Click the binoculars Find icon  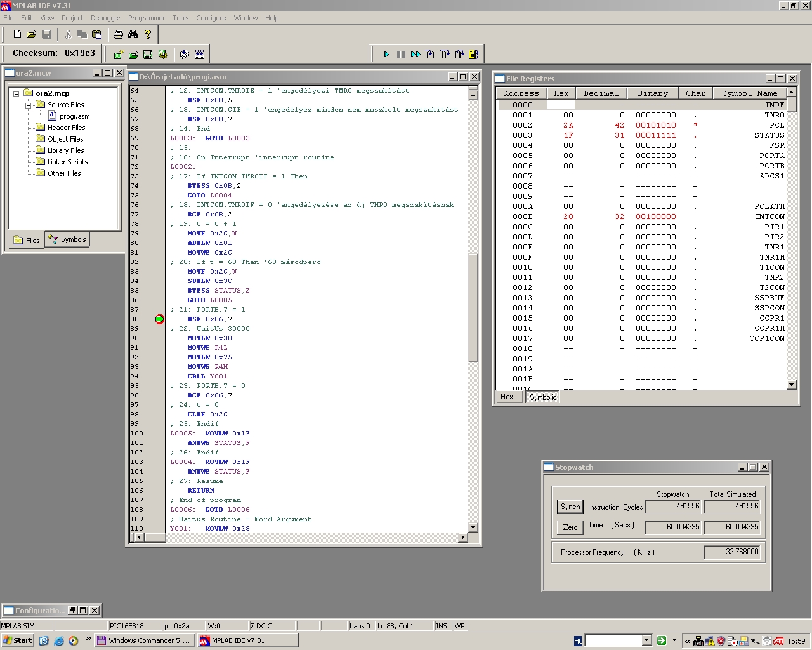pyautogui.click(x=133, y=34)
